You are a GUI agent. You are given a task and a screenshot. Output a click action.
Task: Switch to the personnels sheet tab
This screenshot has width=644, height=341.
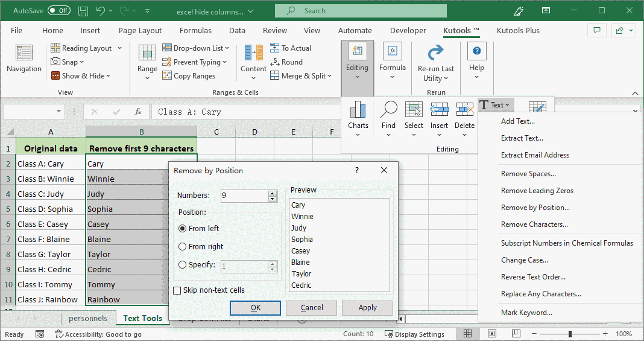point(88,318)
